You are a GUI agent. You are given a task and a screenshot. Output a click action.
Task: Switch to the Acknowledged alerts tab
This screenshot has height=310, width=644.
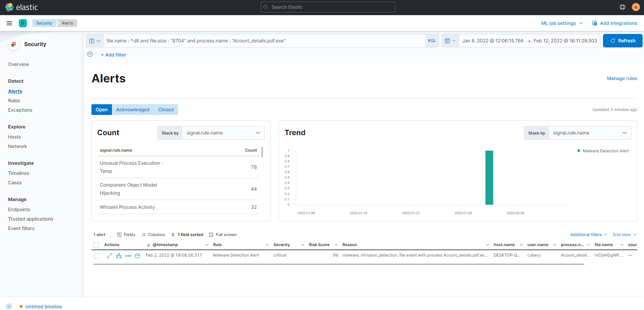[x=133, y=110]
